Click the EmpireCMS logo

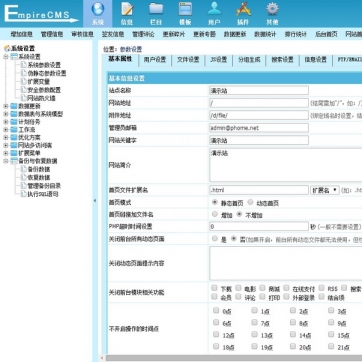(x=40, y=14)
